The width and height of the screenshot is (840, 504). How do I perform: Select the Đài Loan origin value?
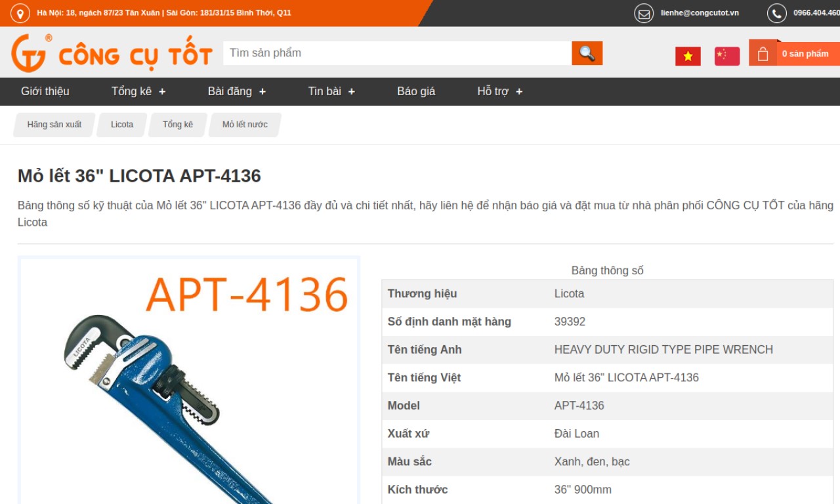pos(577,434)
